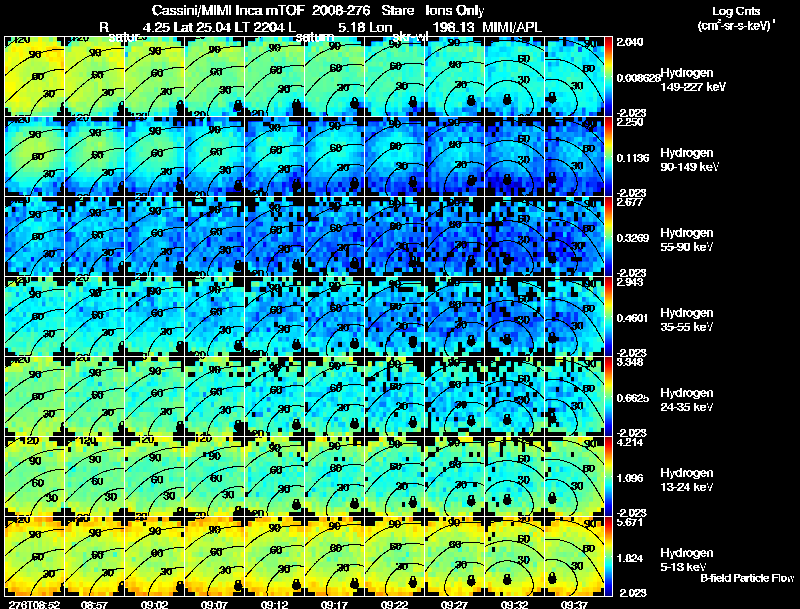Viewport: 800px width, 609px height.
Task: Select the 08:52 image panel in 149-227 keV row
Action: click(34, 76)
